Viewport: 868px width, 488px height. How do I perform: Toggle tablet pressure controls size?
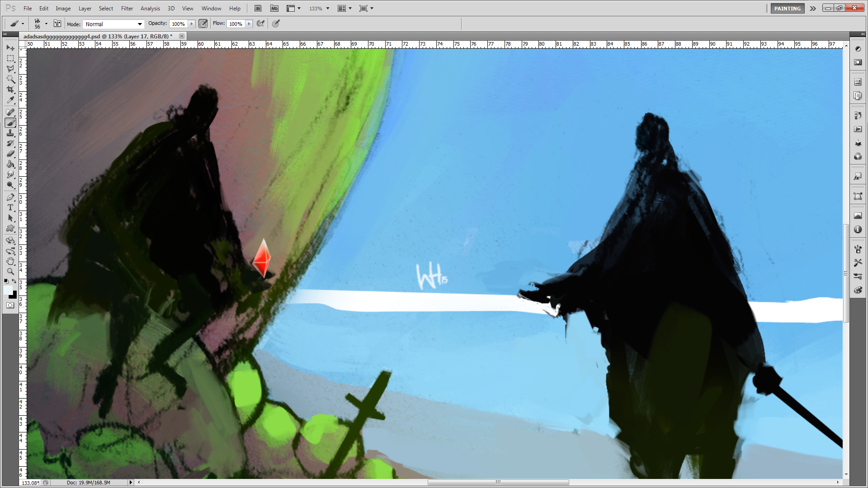[x=276, y=23]
